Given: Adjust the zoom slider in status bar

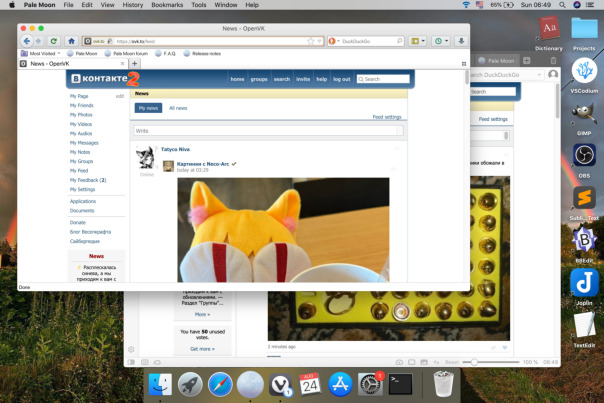Looking at the screenshot, I should (474, 361).
